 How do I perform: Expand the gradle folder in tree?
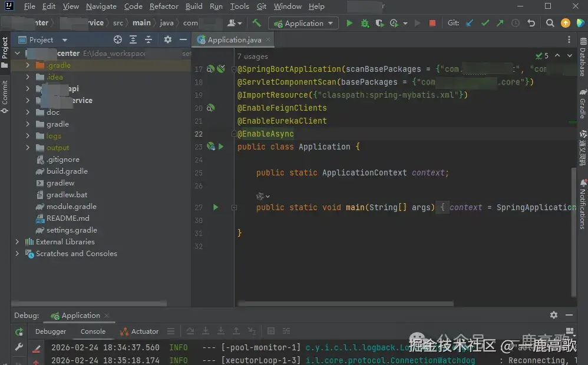tap(28, 124)
